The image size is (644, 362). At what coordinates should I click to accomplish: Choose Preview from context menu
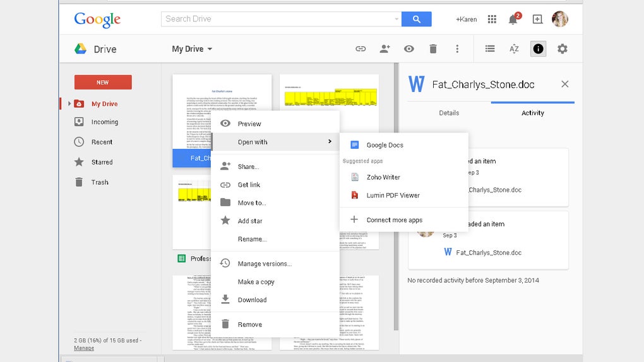pyautogui.click(x=275, y=124)
